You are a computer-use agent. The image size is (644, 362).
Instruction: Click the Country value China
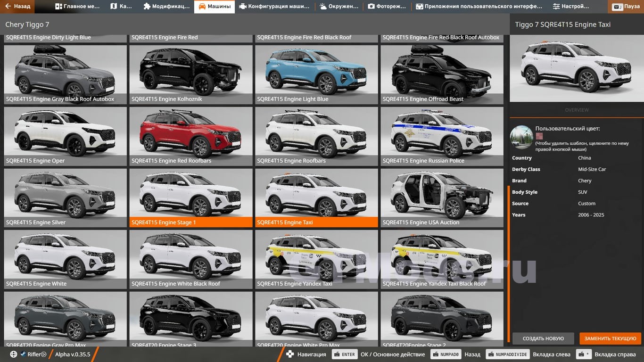click(585, 158)
